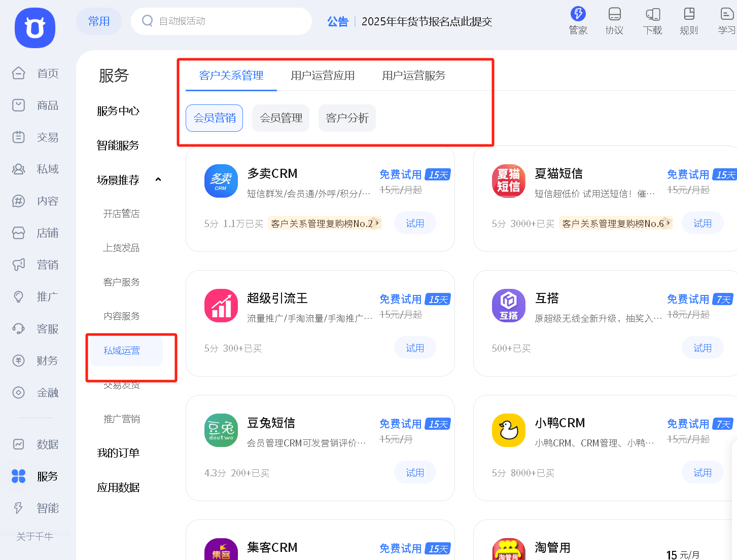This screenshot has height=560, width=737.
Task: Click the 豆兔短信 app logo
Action: 221,430
